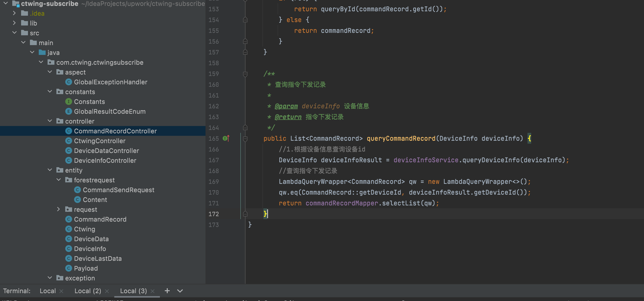Collapse the forestrequest package

[x=59, y=180]
